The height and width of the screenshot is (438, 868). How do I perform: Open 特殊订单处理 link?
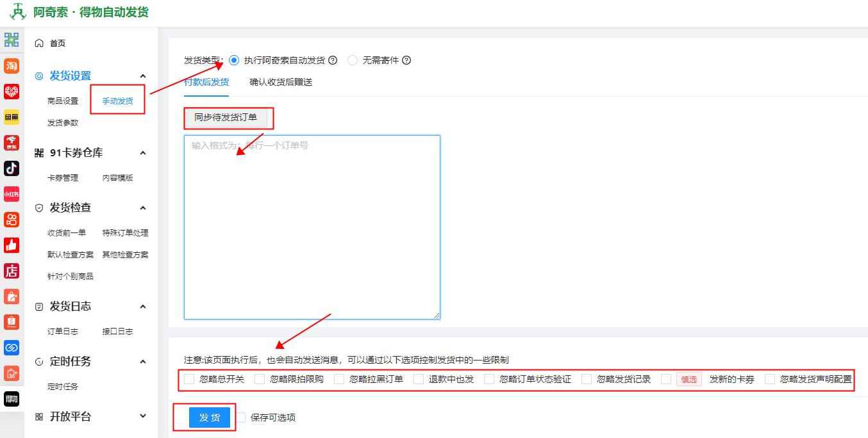pos(126,233)
